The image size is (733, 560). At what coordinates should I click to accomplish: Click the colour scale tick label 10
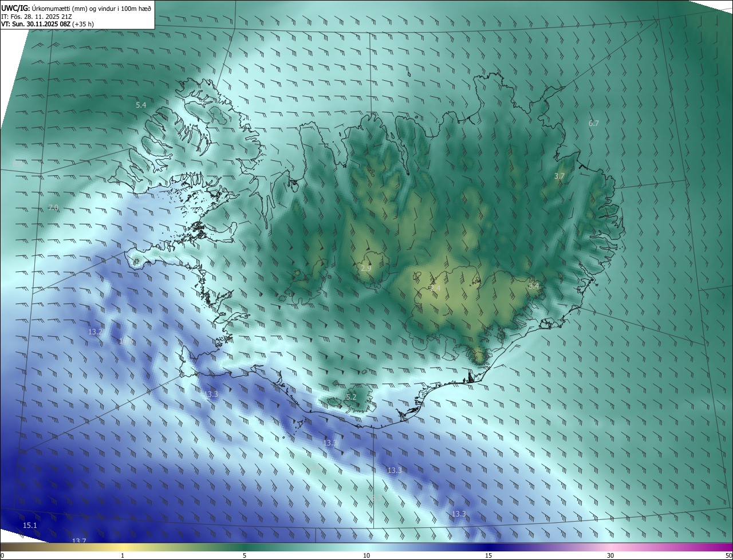pyautogui.click(x=366, y=555)
